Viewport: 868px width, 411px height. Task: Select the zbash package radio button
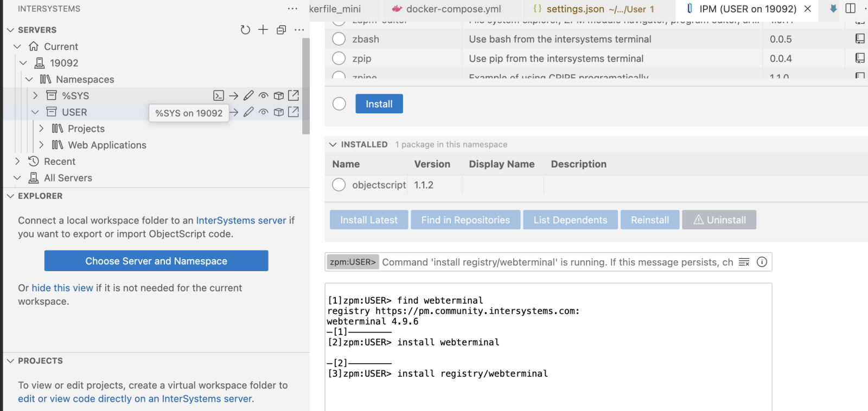339,39
